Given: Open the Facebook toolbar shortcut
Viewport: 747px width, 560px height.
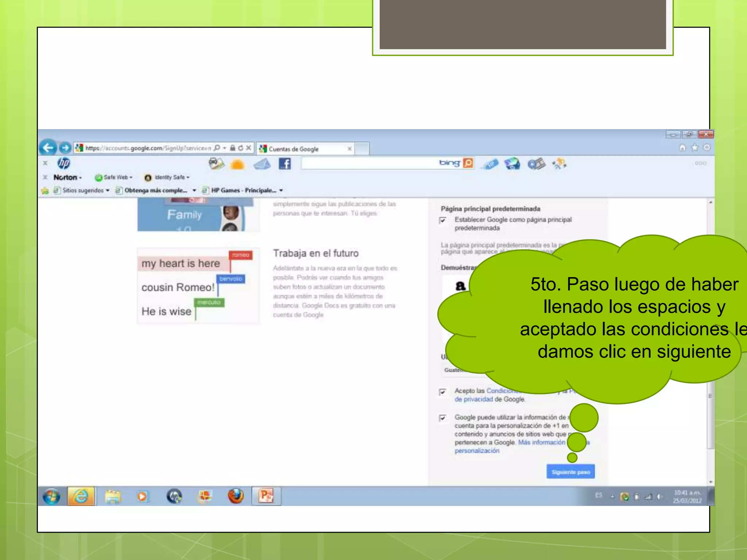Looking at the screenshot, I should pos(285,164).
